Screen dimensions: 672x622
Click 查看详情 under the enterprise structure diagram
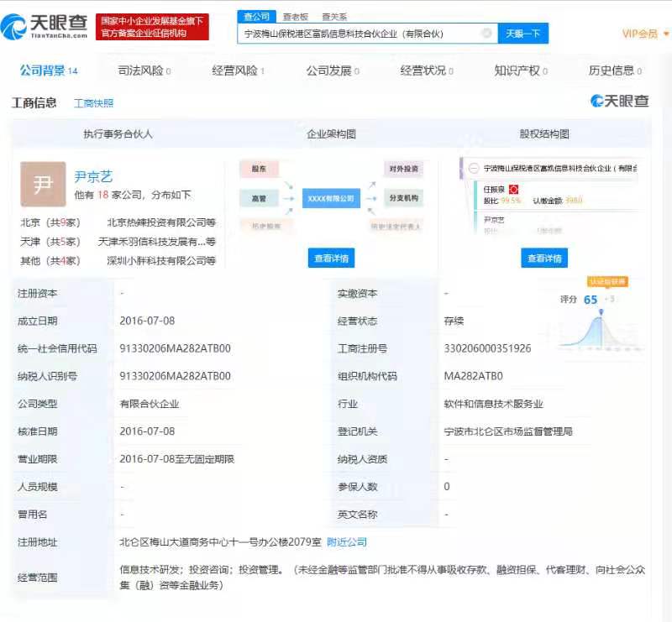(331, 258)
